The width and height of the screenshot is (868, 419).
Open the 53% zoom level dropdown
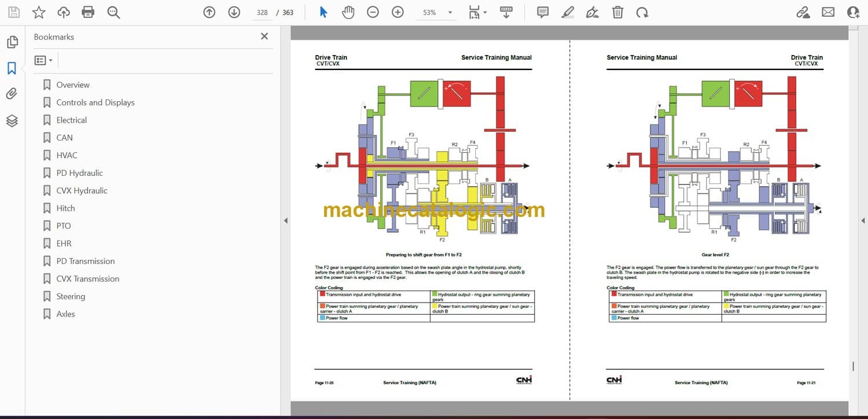pyautogui.click(x=450, y=12)
